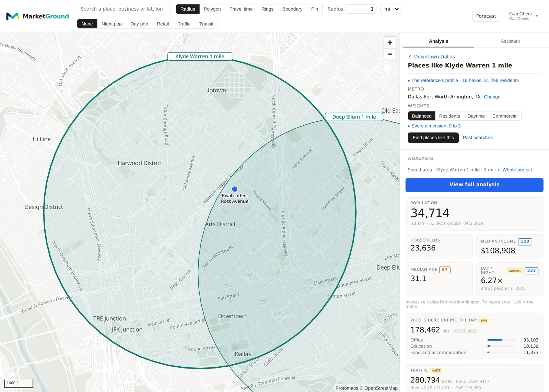Choose the Rings mode
The height and width of the screenshot is (392, 549).
(267, 9)
